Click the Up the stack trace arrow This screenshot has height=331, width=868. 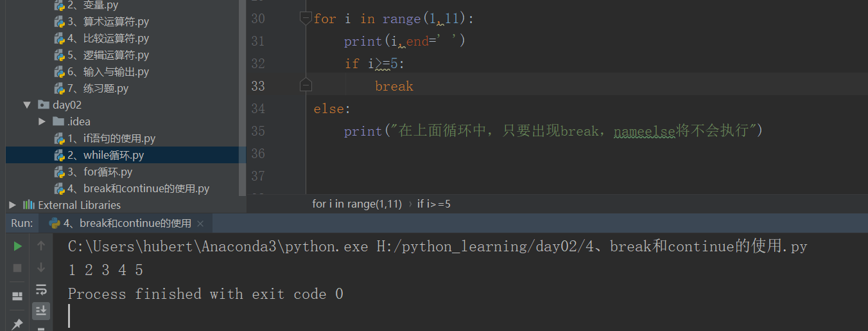tap(41, 246)
